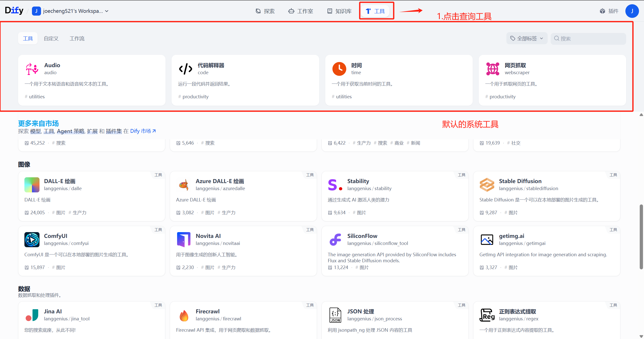Go to the 探索 nav item

pos(265,11)
